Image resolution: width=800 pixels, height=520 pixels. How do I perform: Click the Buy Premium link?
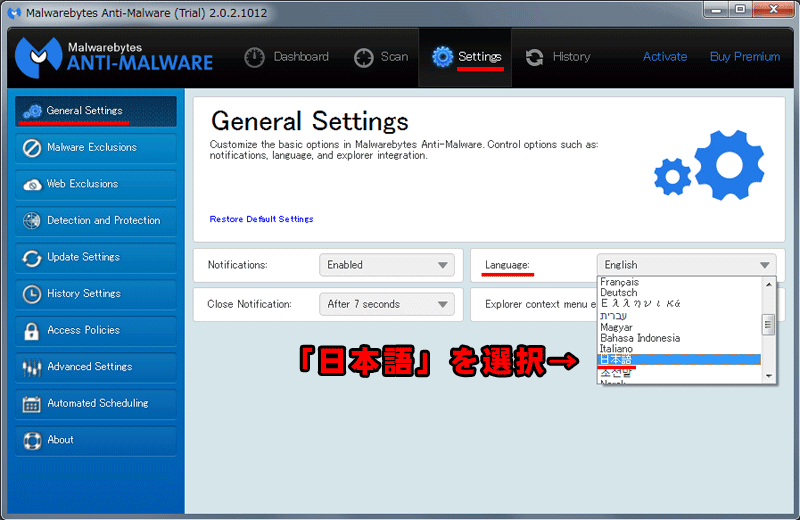coord(745,57)
